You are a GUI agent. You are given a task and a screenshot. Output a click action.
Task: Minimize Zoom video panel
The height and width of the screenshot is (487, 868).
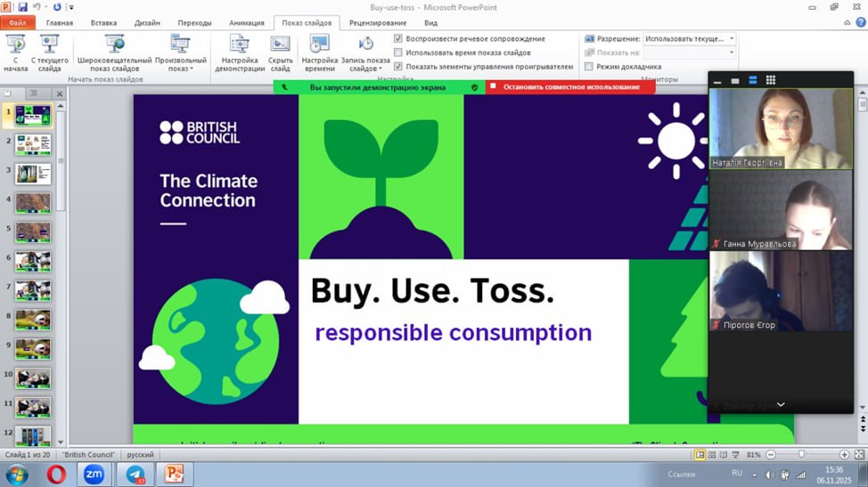point(717,81)
